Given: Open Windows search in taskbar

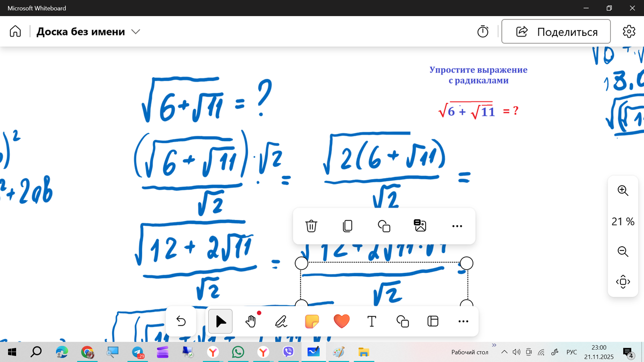Looking at the screenshot, I should pos(36,352).
